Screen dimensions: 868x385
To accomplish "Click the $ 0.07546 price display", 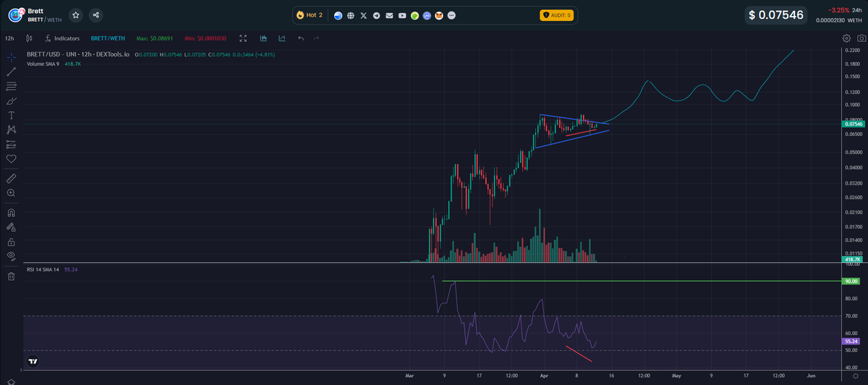I will [x=775, y=14].
